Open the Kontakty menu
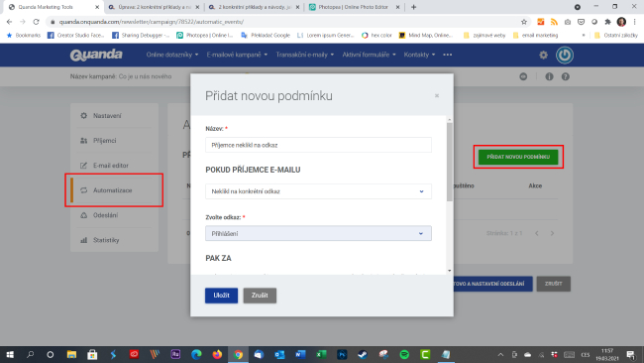 (x=419, y=55)
